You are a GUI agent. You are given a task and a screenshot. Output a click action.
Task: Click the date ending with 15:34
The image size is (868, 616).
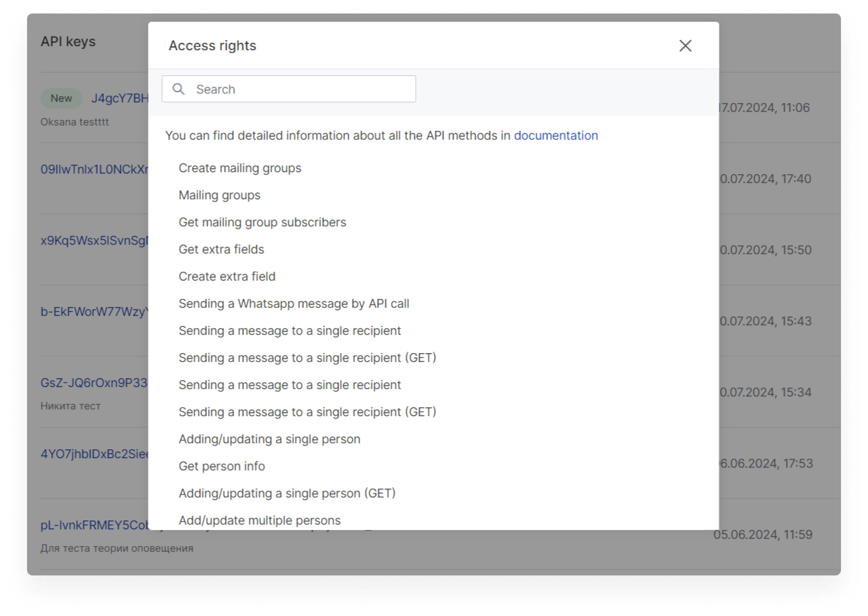[x=765, y=392]
